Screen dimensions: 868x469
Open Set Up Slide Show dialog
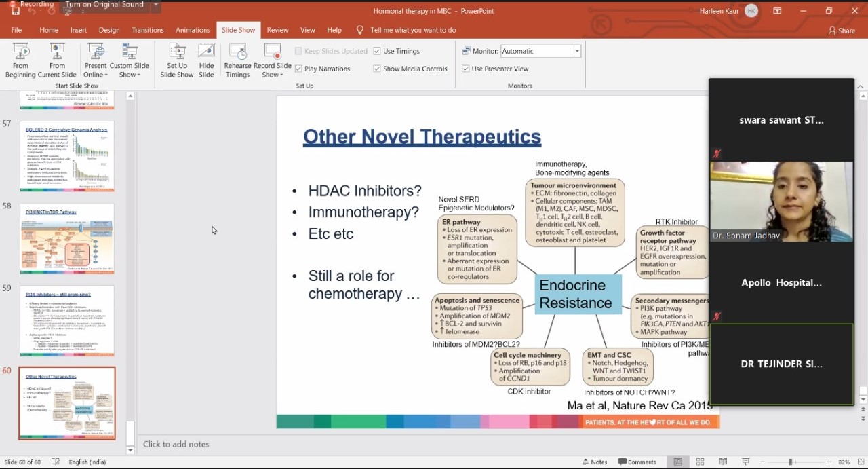pyautogui.click(x=177, y=60)
